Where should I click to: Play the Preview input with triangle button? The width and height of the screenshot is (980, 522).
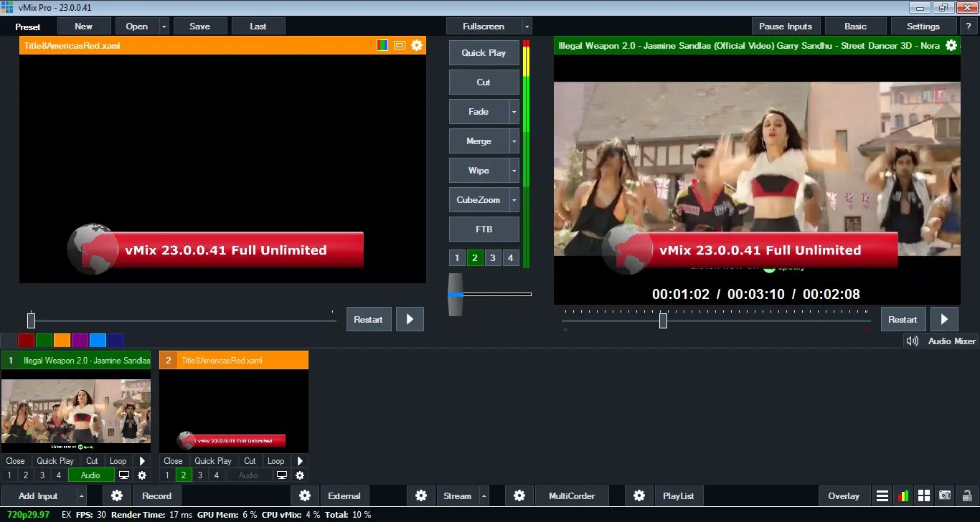pyautogui.click(x=410, y=319)
